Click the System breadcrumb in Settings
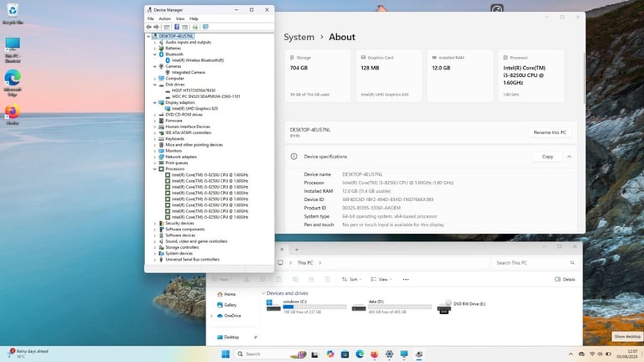 (x=299, y=37)
